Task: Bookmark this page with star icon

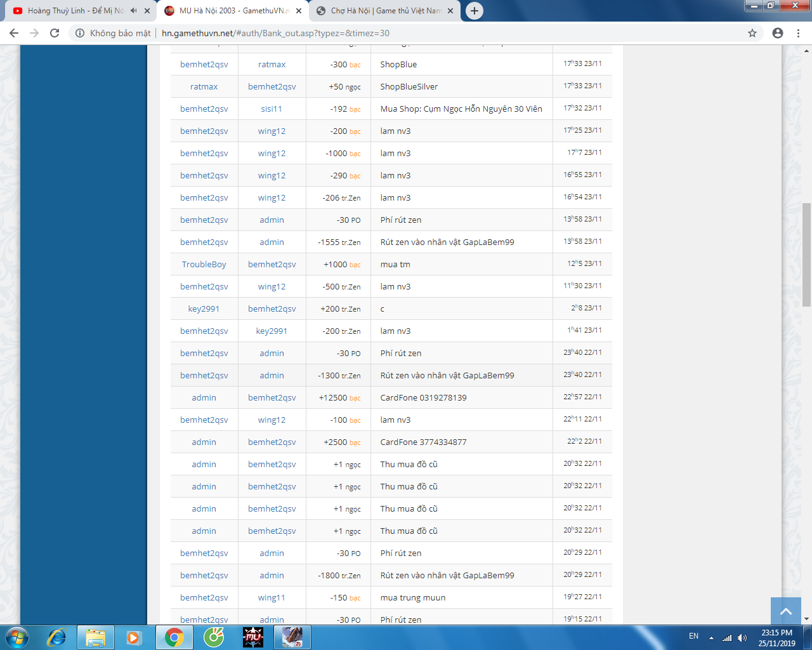Action: [x=752, y=33]
